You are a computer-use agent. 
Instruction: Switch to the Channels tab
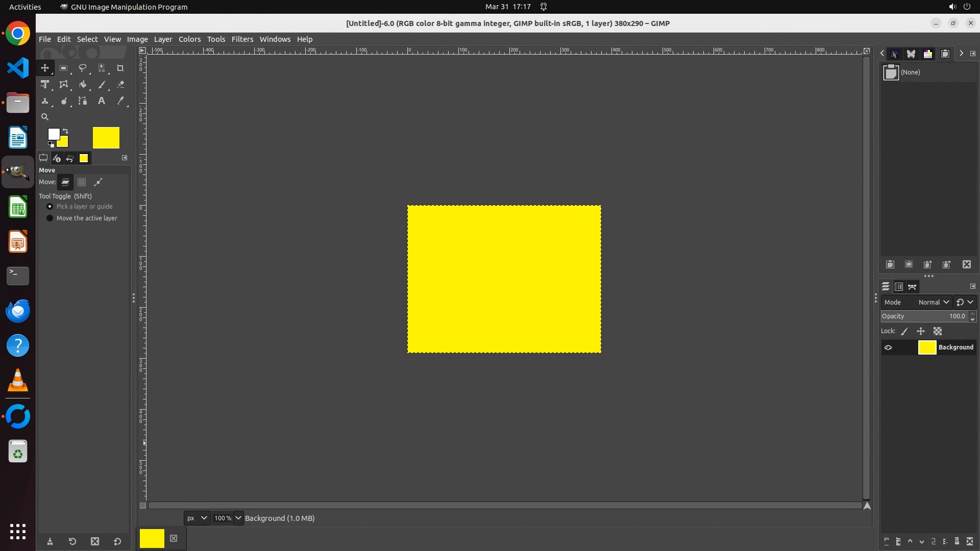coord(899,287)
